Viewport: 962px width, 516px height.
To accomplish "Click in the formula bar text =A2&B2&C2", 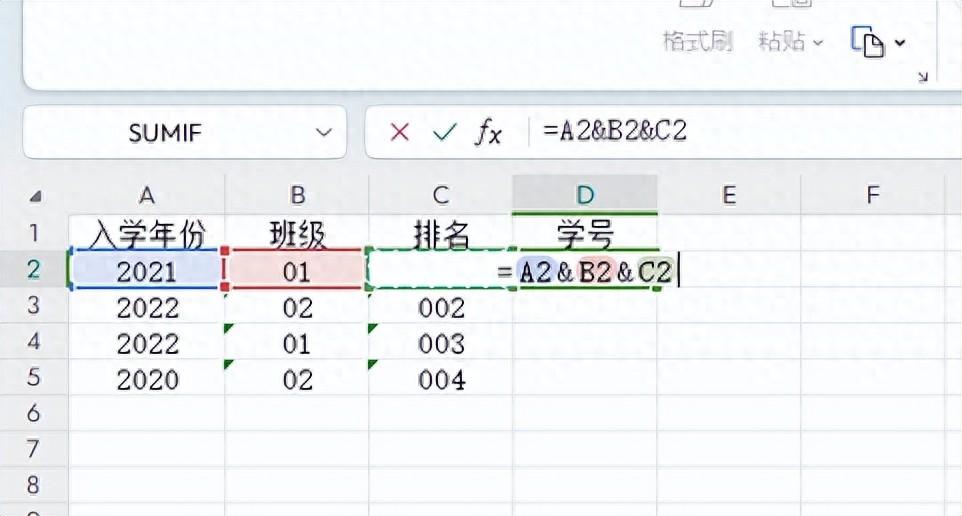I will (614, 131).
